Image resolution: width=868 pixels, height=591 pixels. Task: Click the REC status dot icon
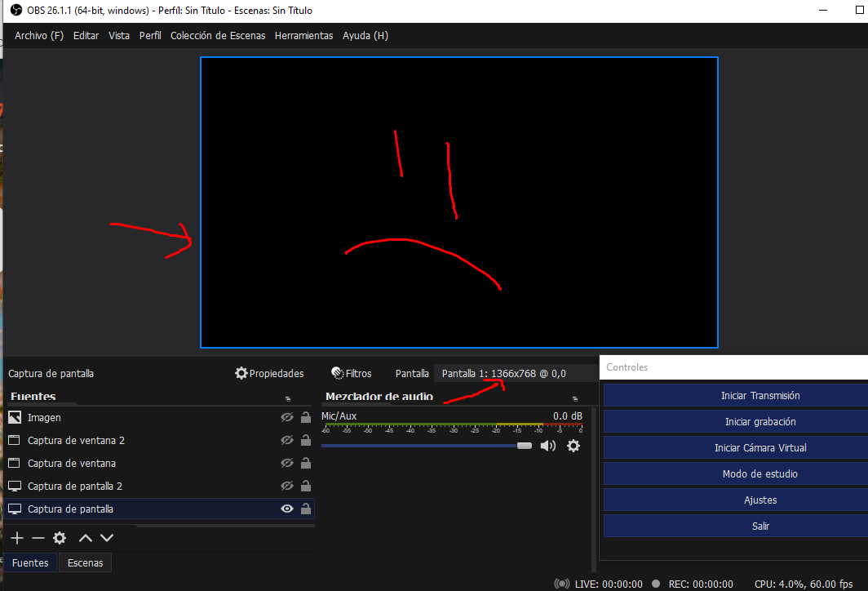656,584
